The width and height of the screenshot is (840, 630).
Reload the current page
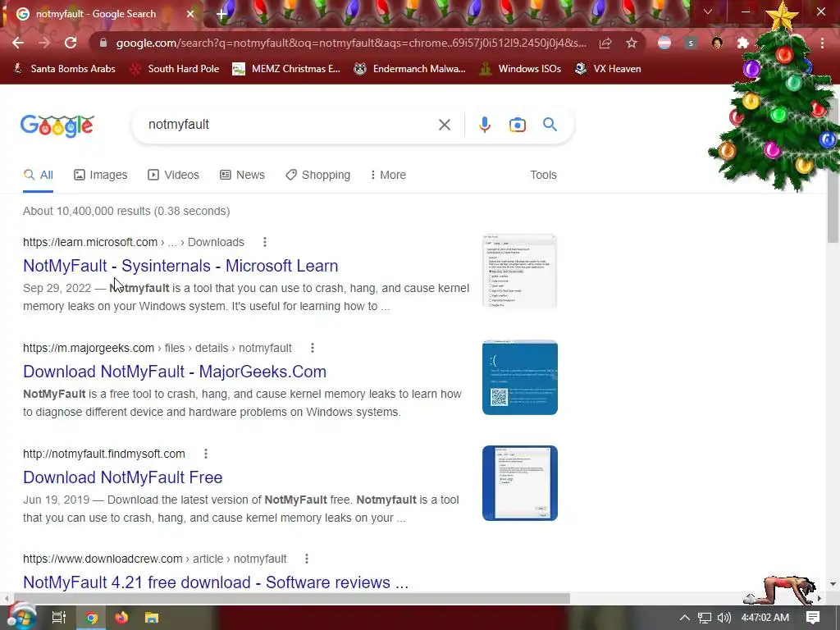[71, 43]
